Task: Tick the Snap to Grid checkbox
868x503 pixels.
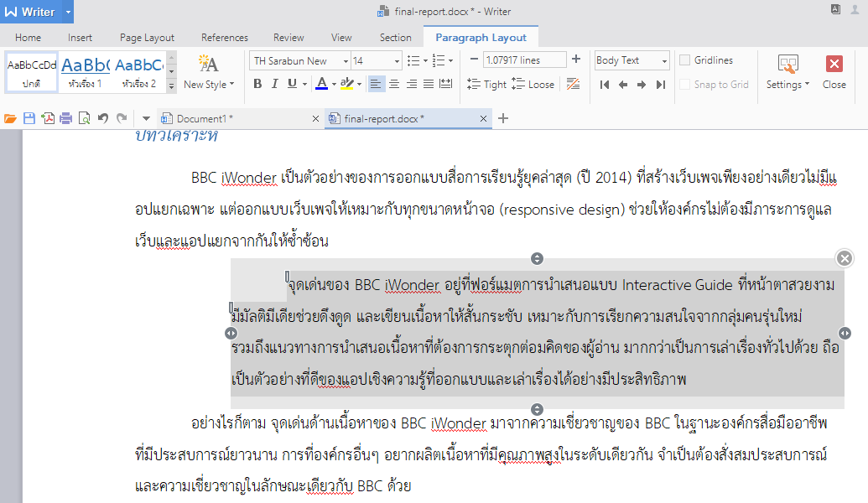Action: (685, 85)
